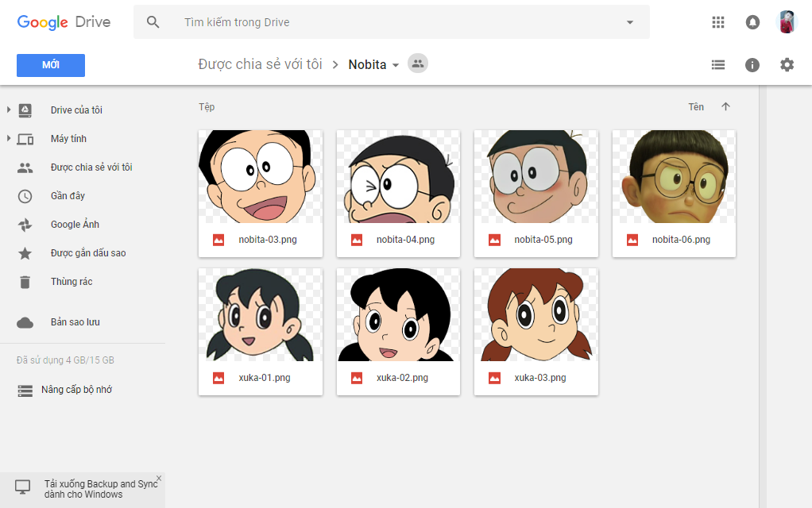The image size is (812, 508).
Task: Click the people icon for Được chia sẻ với tôi
Action: coord(25,167)
